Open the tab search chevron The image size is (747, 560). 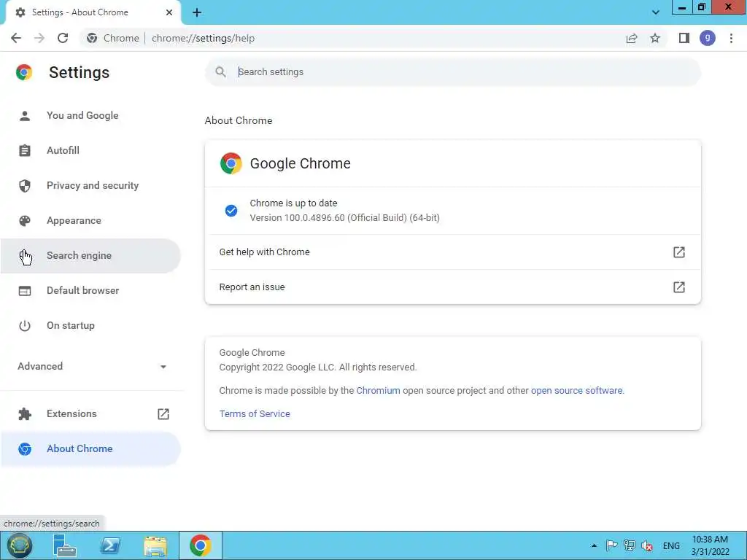coord(656,12)
